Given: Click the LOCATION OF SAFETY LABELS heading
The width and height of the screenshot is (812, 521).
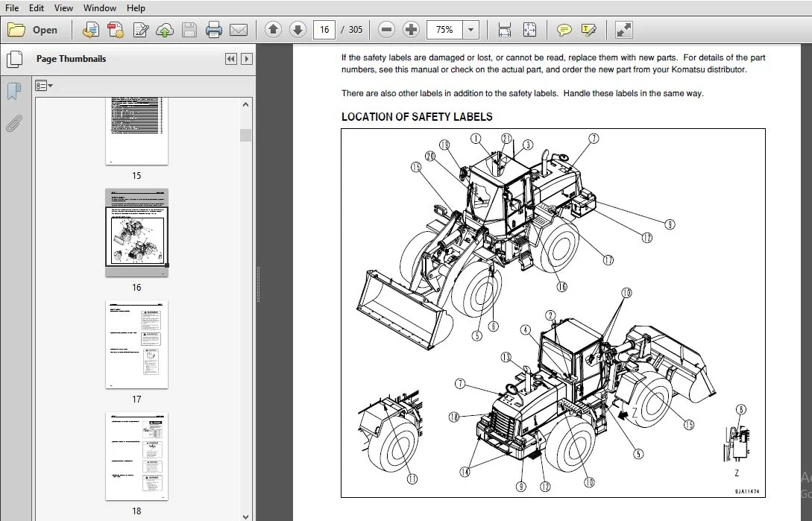Looking at the screenshot, I should [417, 117].
